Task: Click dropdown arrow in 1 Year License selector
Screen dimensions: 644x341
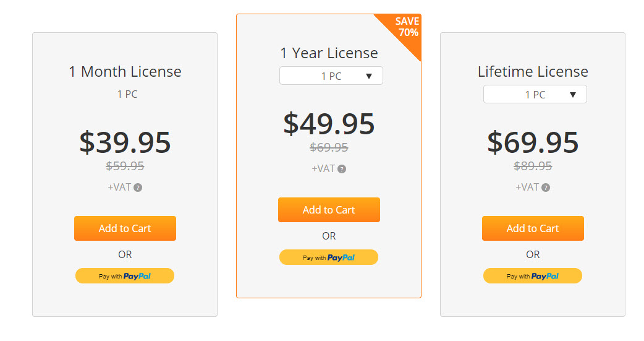Action: coord(369,76)
